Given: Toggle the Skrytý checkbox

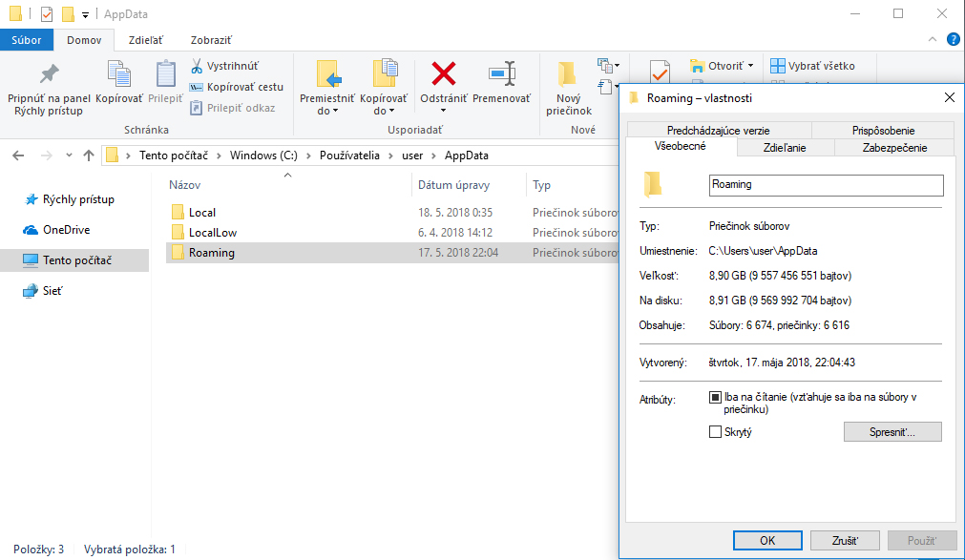Looking at the screenshot, I should [x=715, y=432].
